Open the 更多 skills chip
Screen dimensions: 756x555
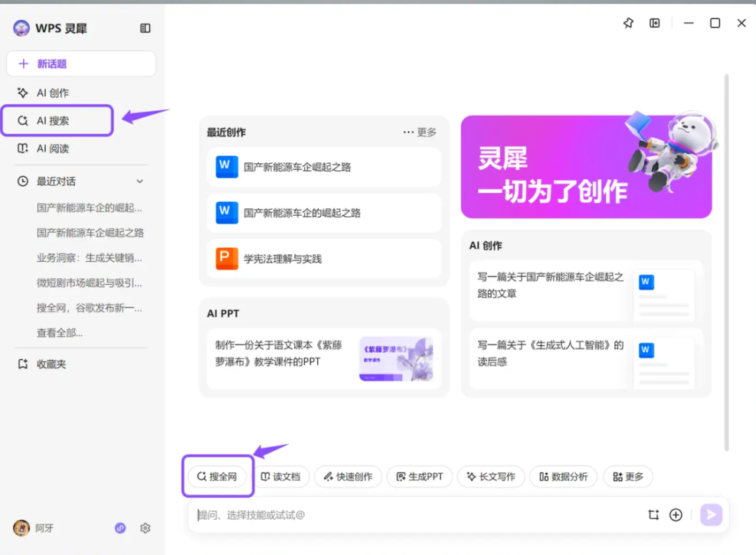[x=628, y=476]
